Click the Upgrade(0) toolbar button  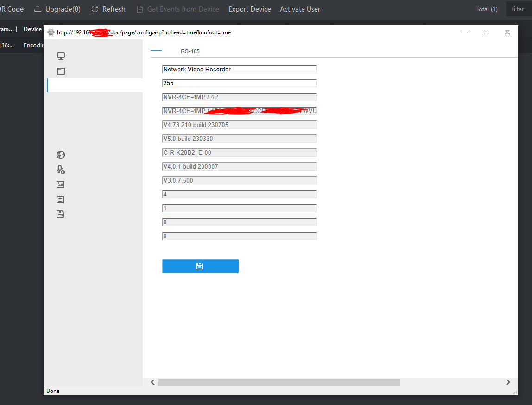click(57, 9)
